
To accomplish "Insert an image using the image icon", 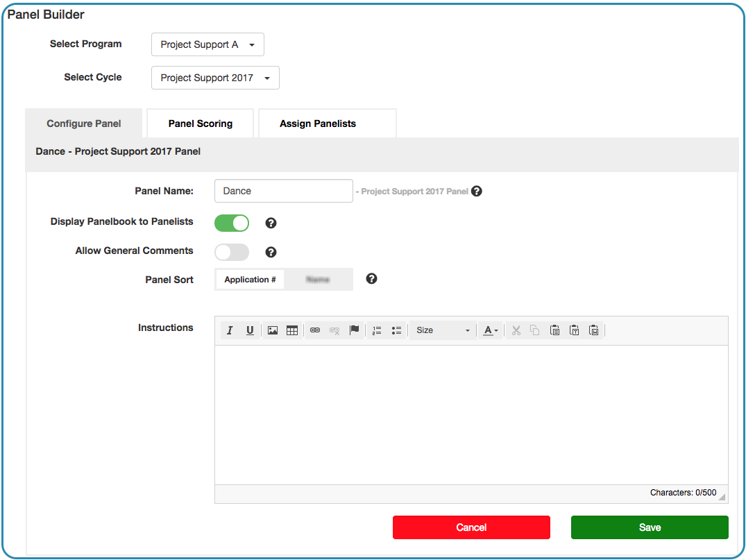I will [273, 331].
